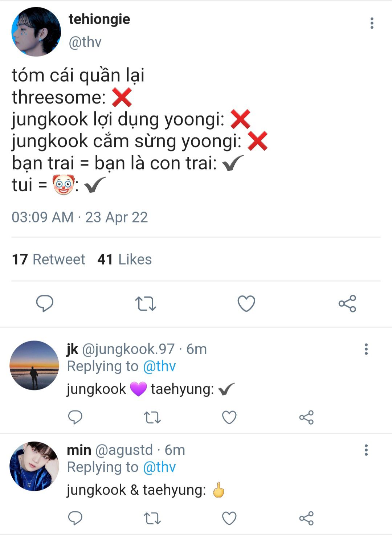Open more options on tehiongie's tweet

click(372, 23)
